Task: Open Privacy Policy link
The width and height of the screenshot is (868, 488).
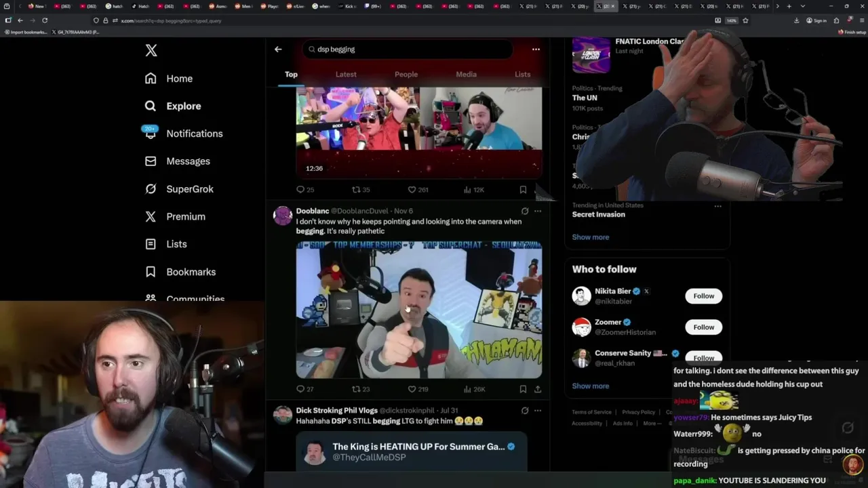Action: (639, 412)
